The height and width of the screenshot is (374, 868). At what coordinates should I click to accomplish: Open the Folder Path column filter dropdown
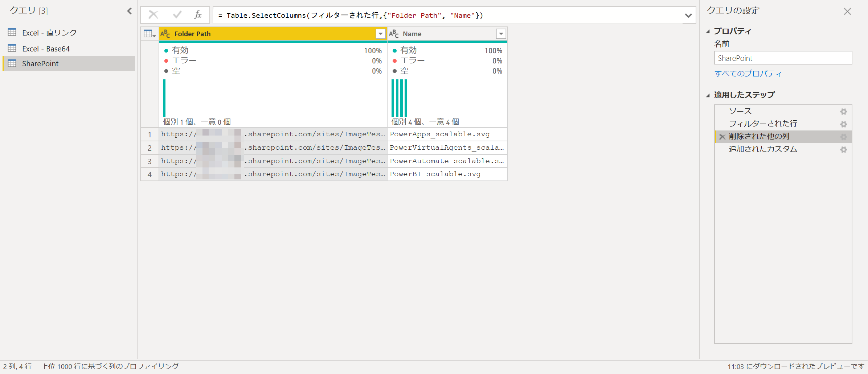point(380,34)
